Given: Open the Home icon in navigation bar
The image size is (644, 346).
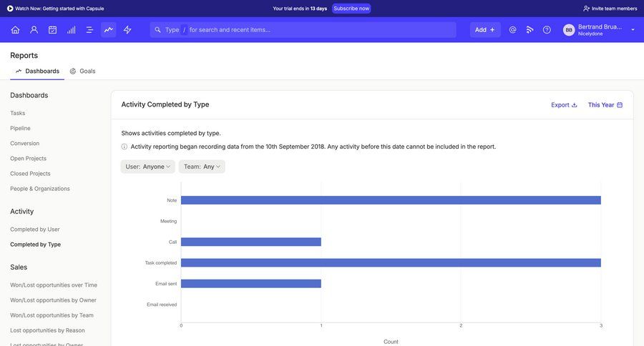Looking at the screenshot, I should pyautogui.click(x=15, y=30).
